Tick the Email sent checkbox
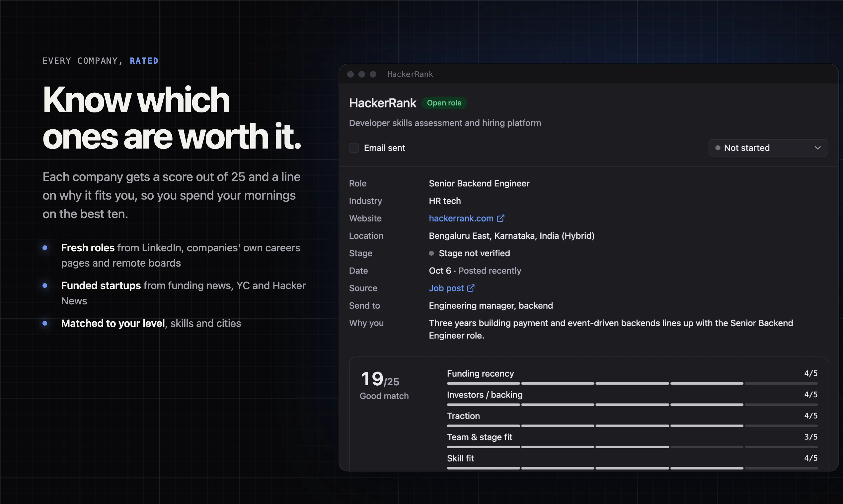The width and height of the screenshot is (843, 504). click(x=354, y=148)
